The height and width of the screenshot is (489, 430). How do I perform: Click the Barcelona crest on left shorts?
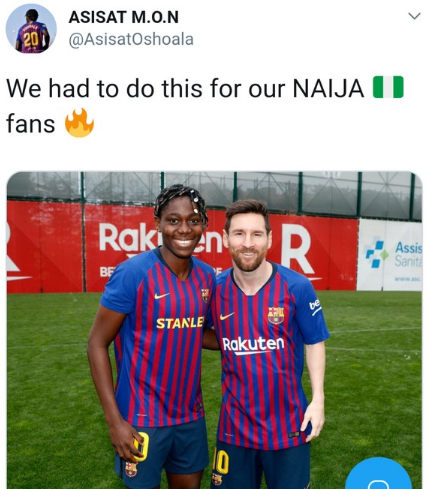131,469
